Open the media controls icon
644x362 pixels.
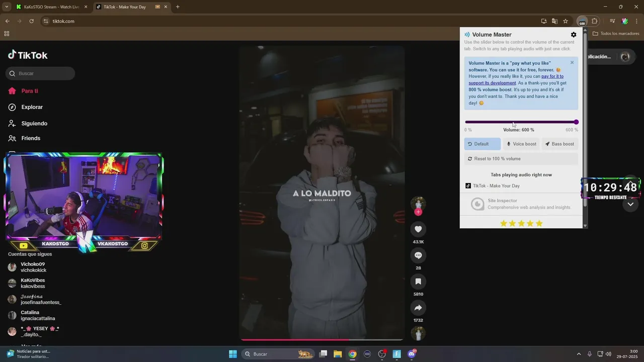[x=612, y=21]
